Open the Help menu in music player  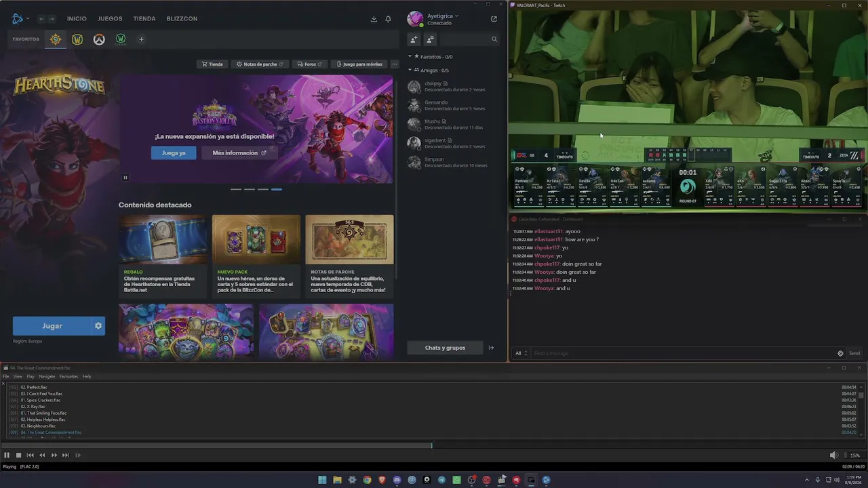[x=87, y=377]
